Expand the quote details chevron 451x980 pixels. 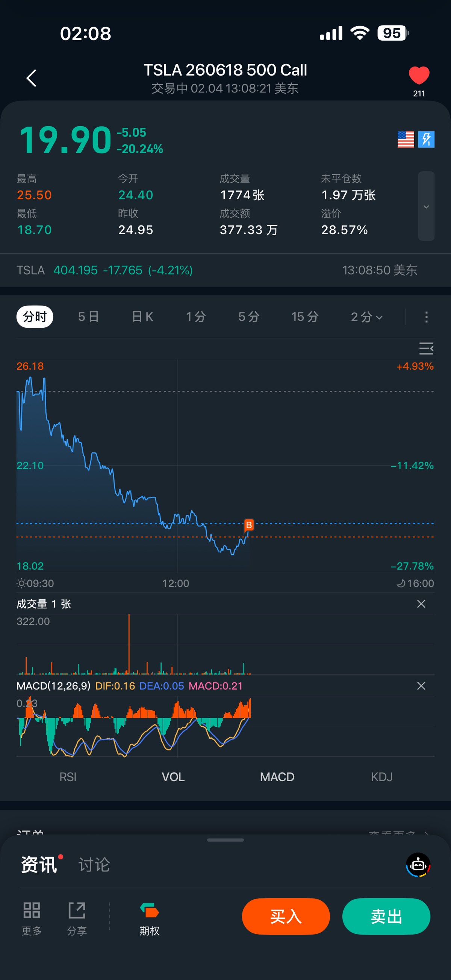click(426, 207)
